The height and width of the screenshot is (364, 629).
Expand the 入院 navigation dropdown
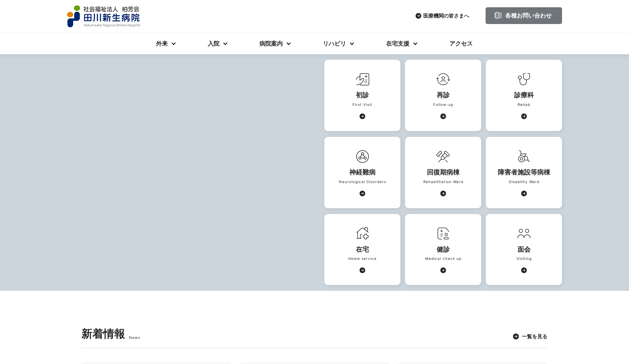(x=217, y=44)
